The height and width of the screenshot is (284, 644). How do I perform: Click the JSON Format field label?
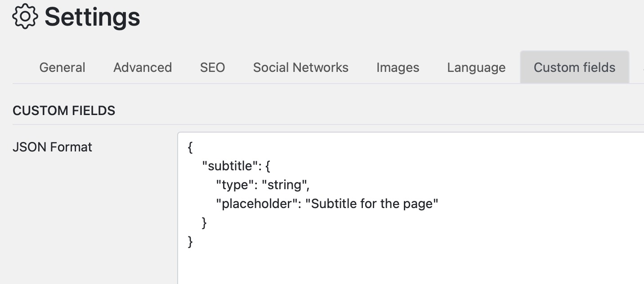[53, 146]
